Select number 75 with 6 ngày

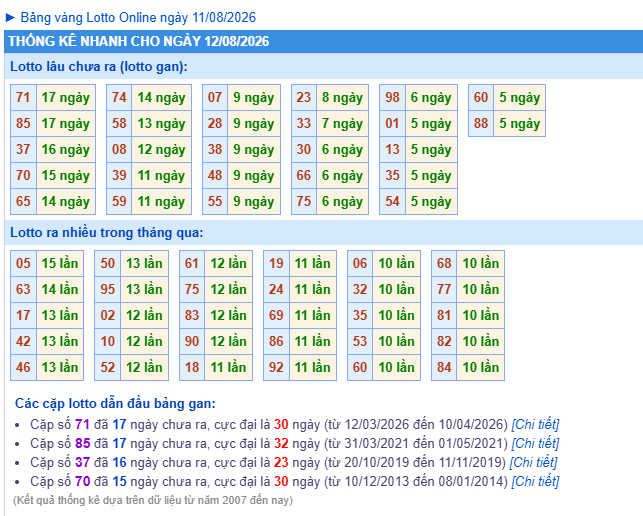click(x=304, y=201)
